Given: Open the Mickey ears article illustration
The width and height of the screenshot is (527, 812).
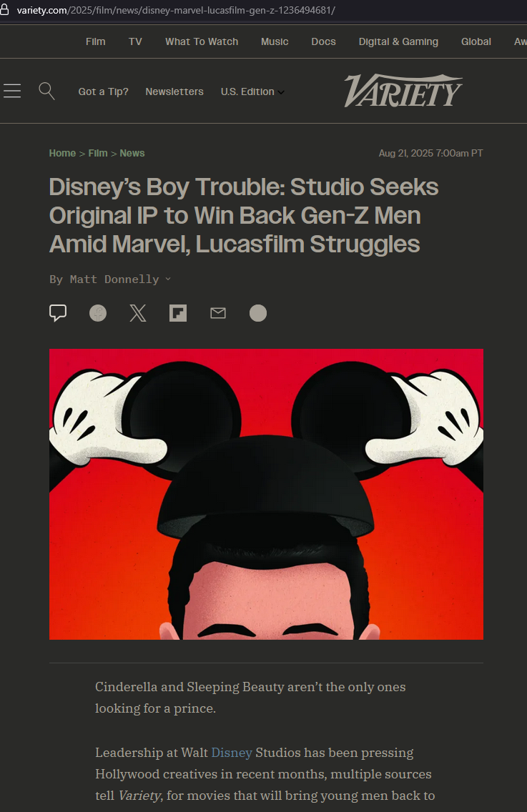Looking at the screenshot, I should pyautogui.click(x=266, y=494).
